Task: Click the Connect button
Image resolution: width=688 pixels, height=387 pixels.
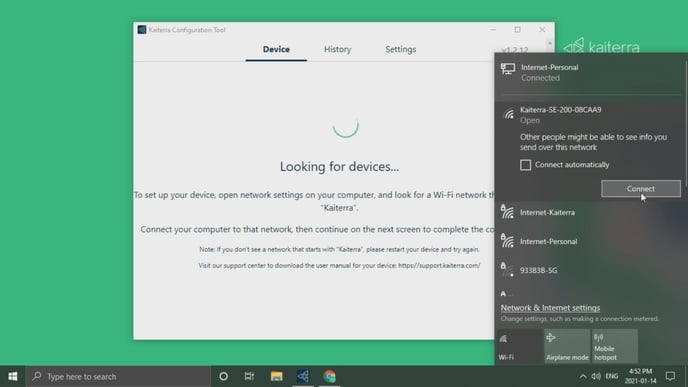Action: tap(641, 189)
